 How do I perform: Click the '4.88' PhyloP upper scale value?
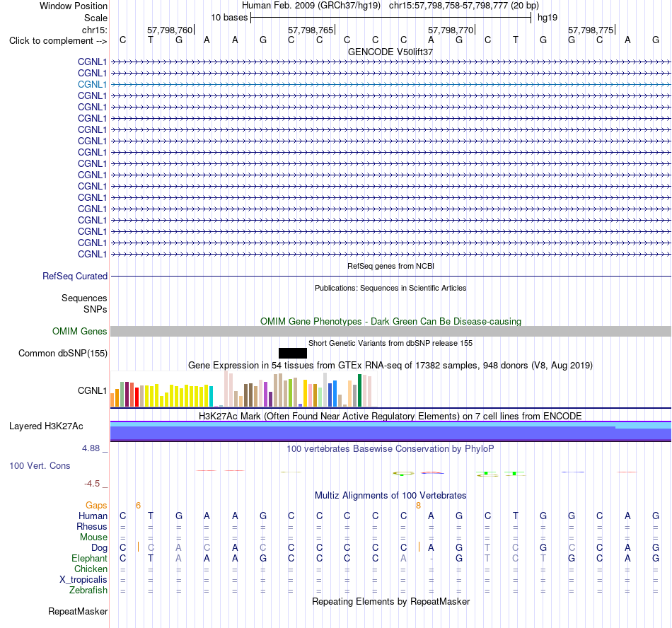point(91,448)
